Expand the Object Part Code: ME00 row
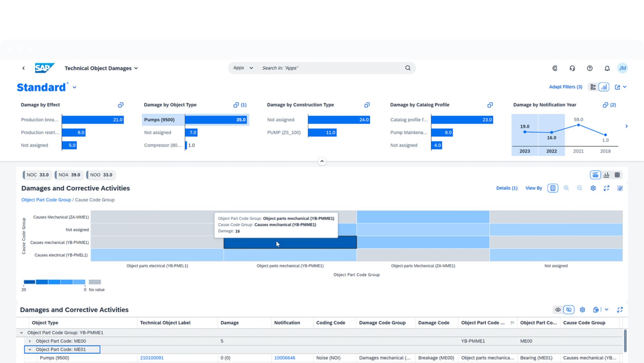This screenshot has height=363, width=644. [30, 341]
